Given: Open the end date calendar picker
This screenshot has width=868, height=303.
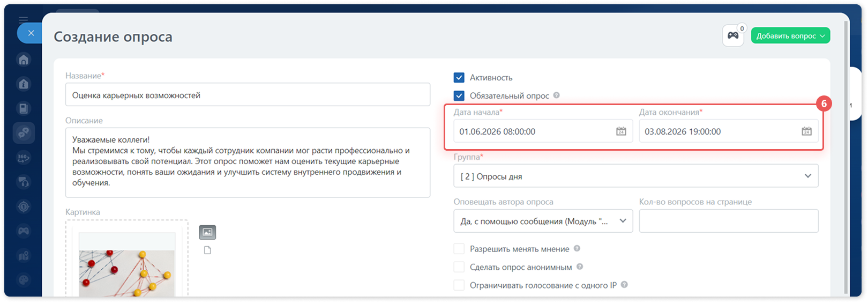Looking at the screenshot, I should (x=806, y=131).
